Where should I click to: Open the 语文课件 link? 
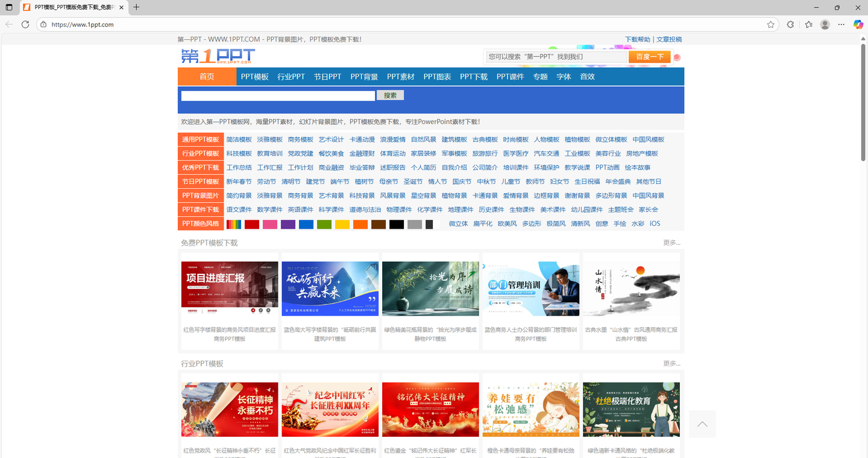239,209
